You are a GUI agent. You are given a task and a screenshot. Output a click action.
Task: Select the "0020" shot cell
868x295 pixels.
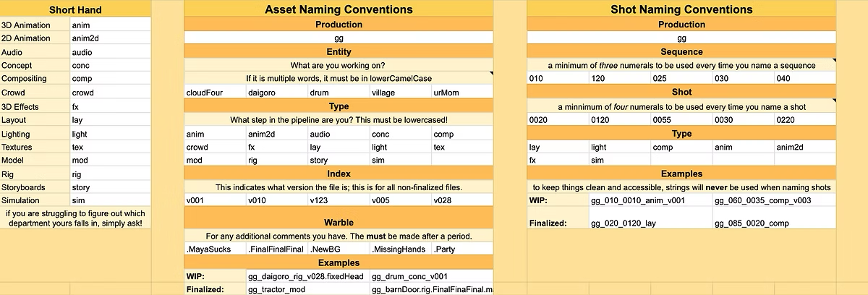click(558, 120)
